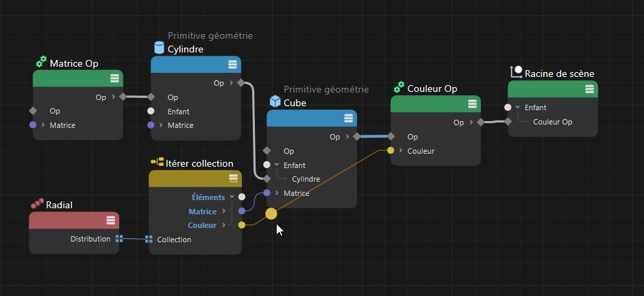
Task: Click the purple Matrice port on Cube
Action: (x=266, y=193)
